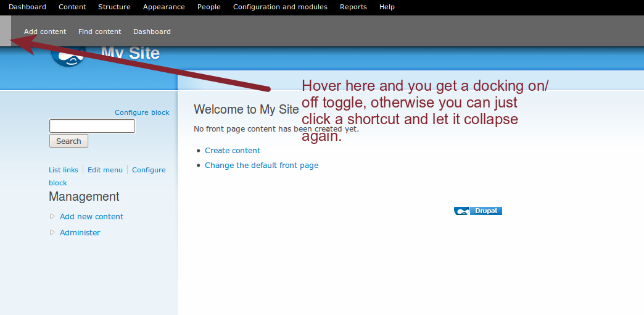Click Configure block above the search box
This screenshot has width=644, height=315.
coord(142,112)
